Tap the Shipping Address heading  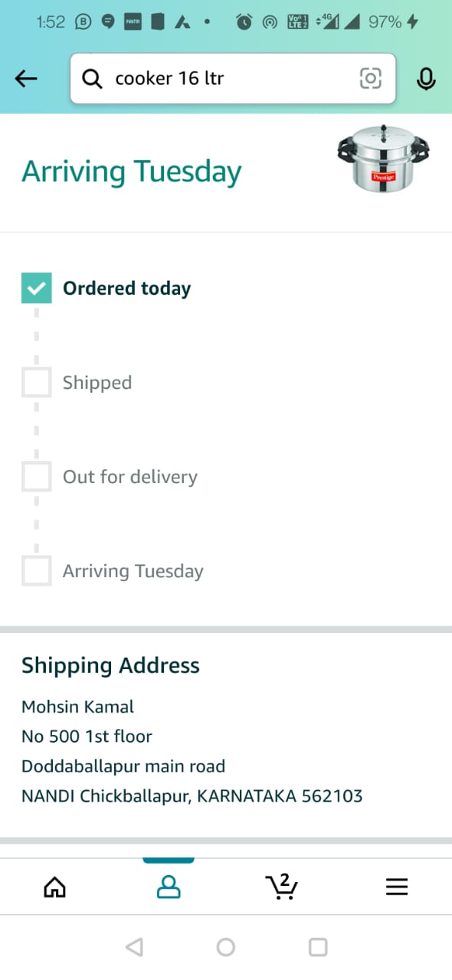[110, 666]
